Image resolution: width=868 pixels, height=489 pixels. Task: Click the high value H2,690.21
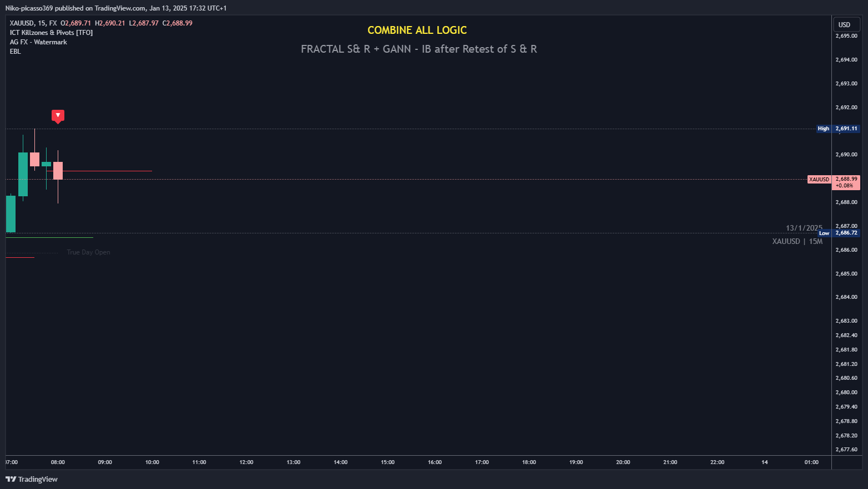point(110,23)
